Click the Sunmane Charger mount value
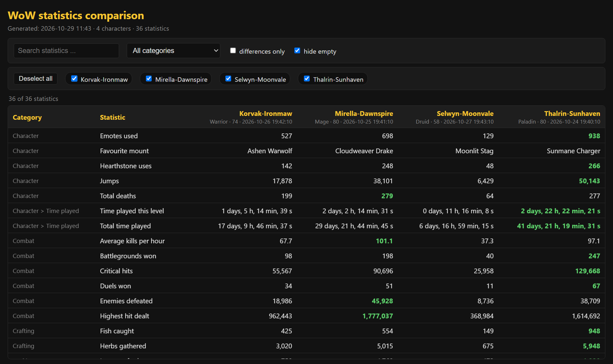The width and height of the screenshot is (613, 364). pyautogui.click(x=573, y=151)
